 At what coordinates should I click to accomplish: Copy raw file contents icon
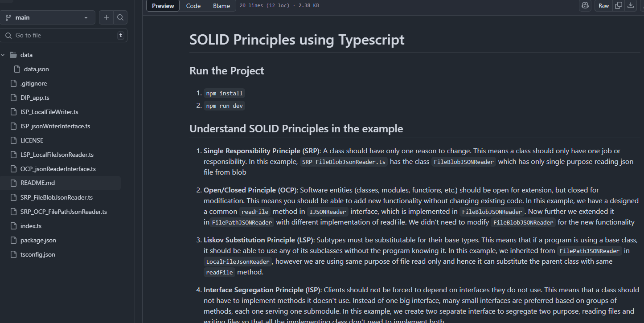[619, 6]
